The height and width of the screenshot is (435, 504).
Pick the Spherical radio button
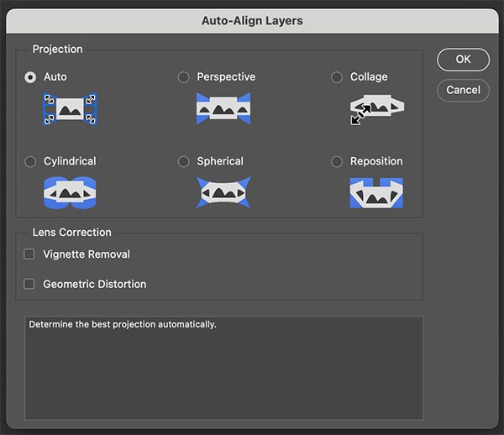pos(183,161)
